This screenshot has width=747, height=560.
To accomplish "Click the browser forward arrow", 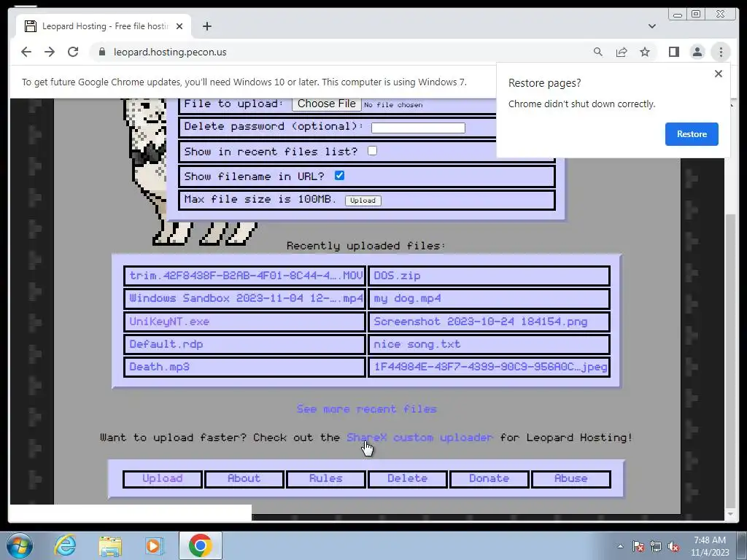I will point(50,52).
